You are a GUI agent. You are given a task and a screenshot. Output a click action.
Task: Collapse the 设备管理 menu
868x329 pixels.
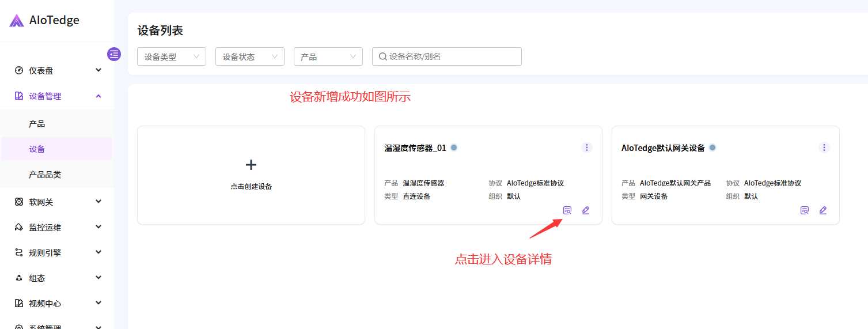click(58, 96)
